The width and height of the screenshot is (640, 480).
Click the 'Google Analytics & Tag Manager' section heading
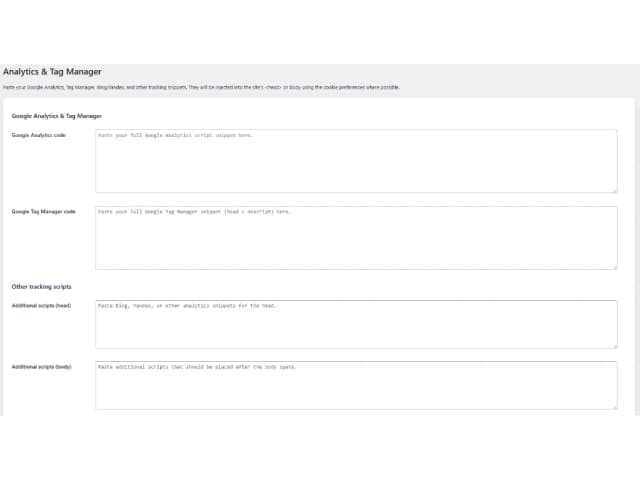[x=57, y=116]
